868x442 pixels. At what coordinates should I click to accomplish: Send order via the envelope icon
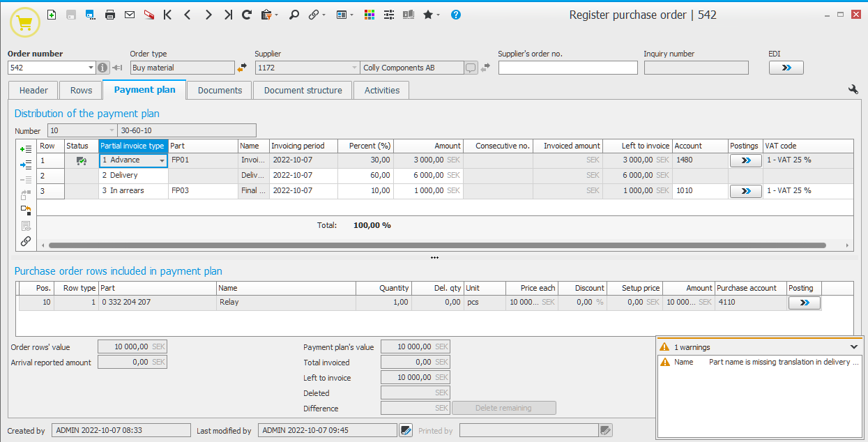pos(129,15)
